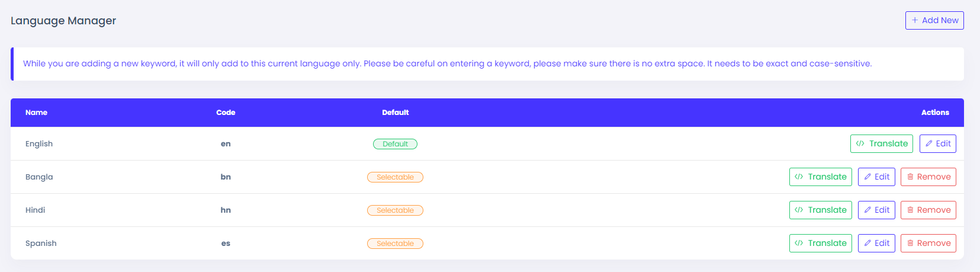Click trash icon in Bangla Remove button
Viewport: 980px width, 272px height.
(910, 177)
